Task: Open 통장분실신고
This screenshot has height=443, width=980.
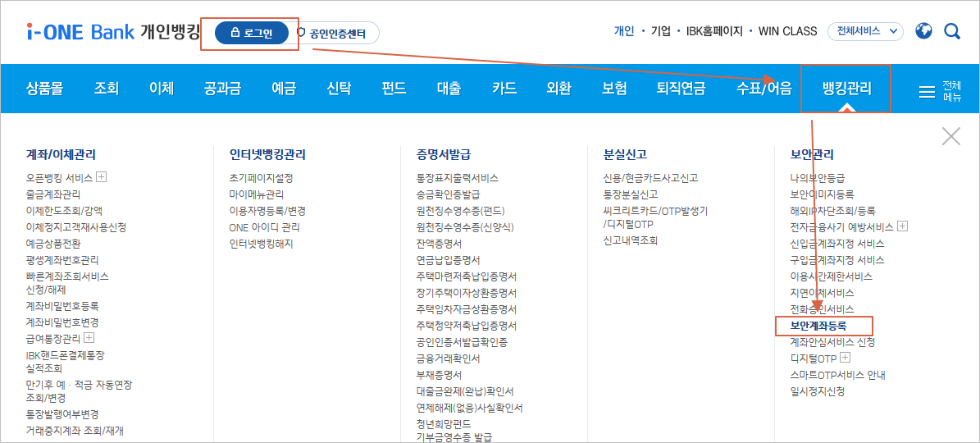Action: (x=631, y=194)
